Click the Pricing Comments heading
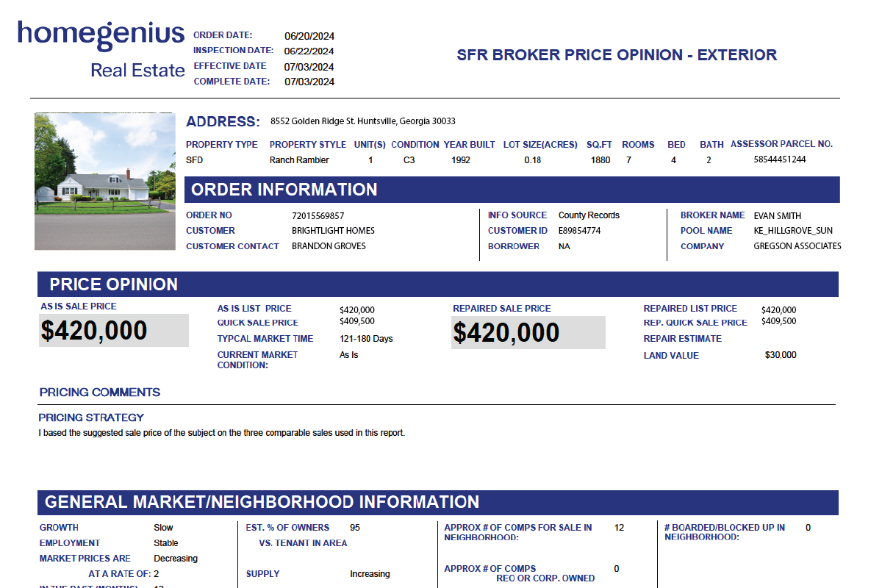This screenshot has height=588, width=882. coord(100,392)
